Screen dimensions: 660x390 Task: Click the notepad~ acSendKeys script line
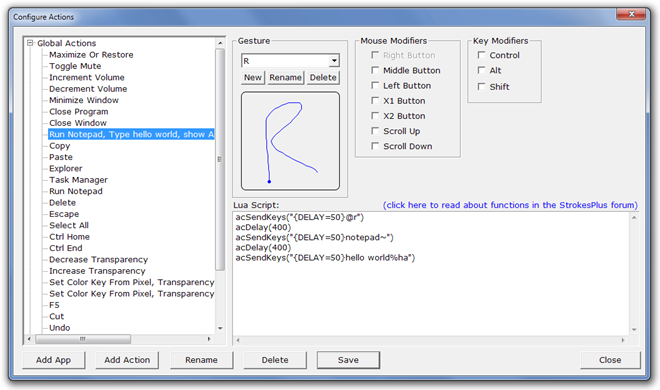[314, 237]
